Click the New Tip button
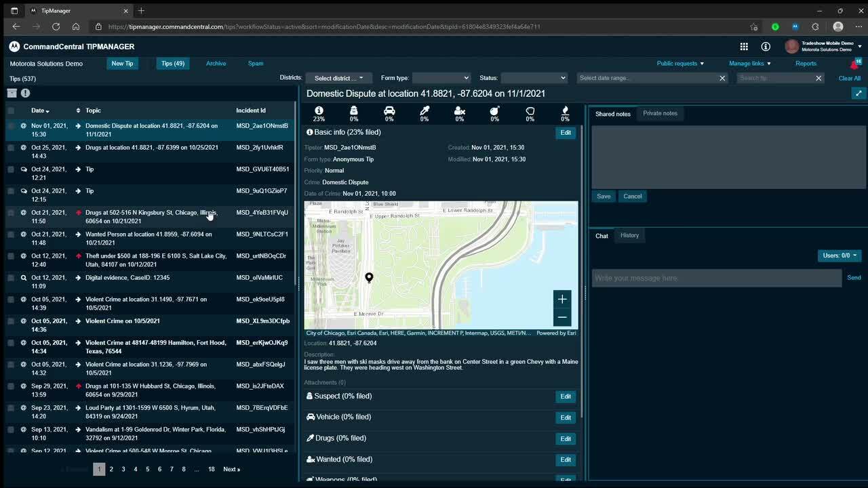Screen dimensions: 868x488 122,64
